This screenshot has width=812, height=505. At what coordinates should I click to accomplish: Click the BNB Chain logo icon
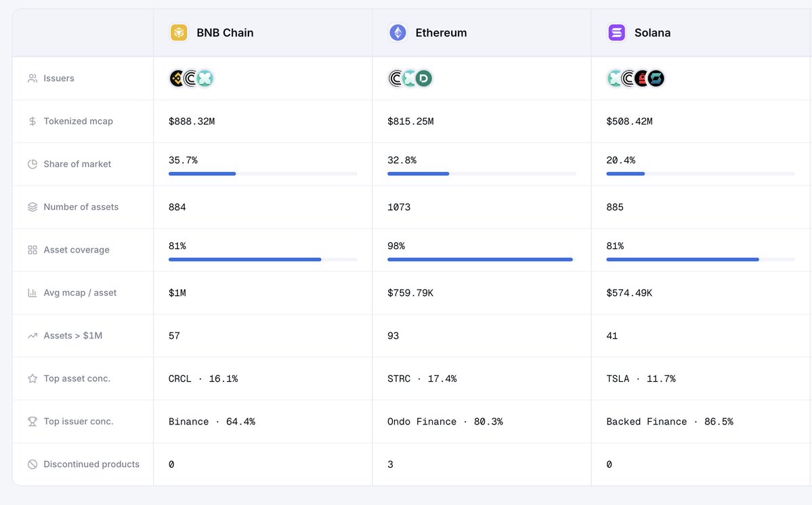tap(179, 32)
